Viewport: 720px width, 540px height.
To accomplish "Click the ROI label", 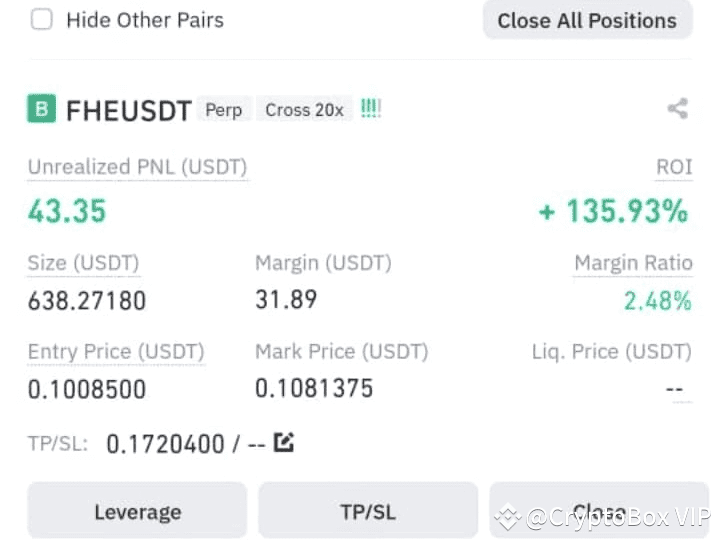I will 674,167.
